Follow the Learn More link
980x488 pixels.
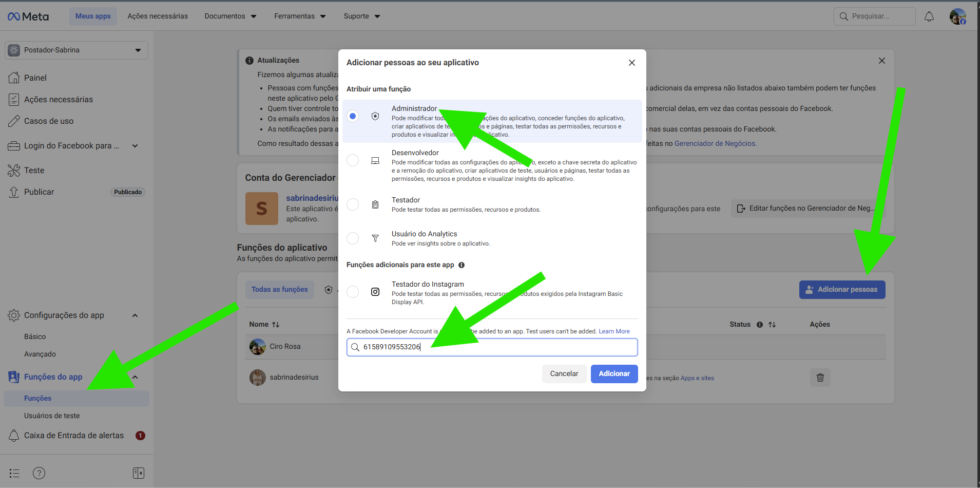[614, 331]
